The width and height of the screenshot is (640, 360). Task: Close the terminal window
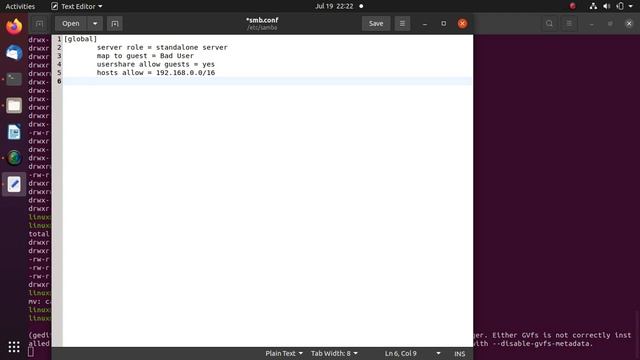pos(629,24)
